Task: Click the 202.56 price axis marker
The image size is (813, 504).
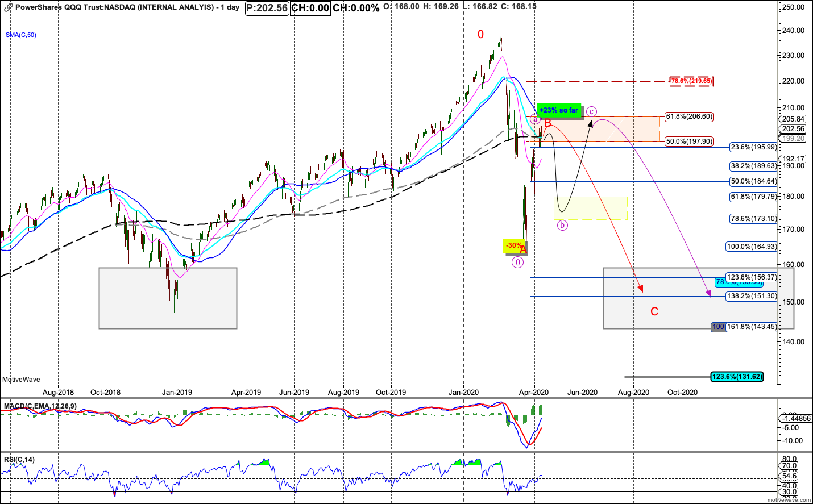Action: (x=793, y=128)
